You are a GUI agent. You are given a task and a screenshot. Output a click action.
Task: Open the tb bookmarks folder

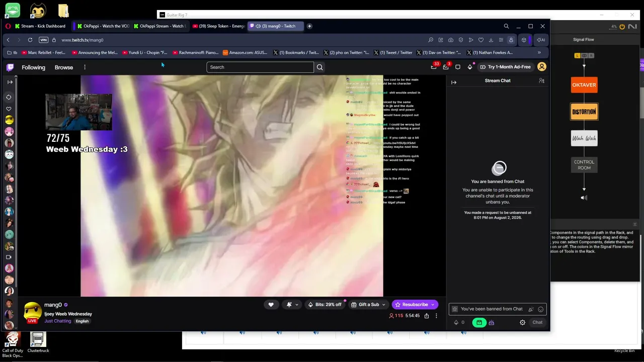pyautogui.click(x=12, y=52)
